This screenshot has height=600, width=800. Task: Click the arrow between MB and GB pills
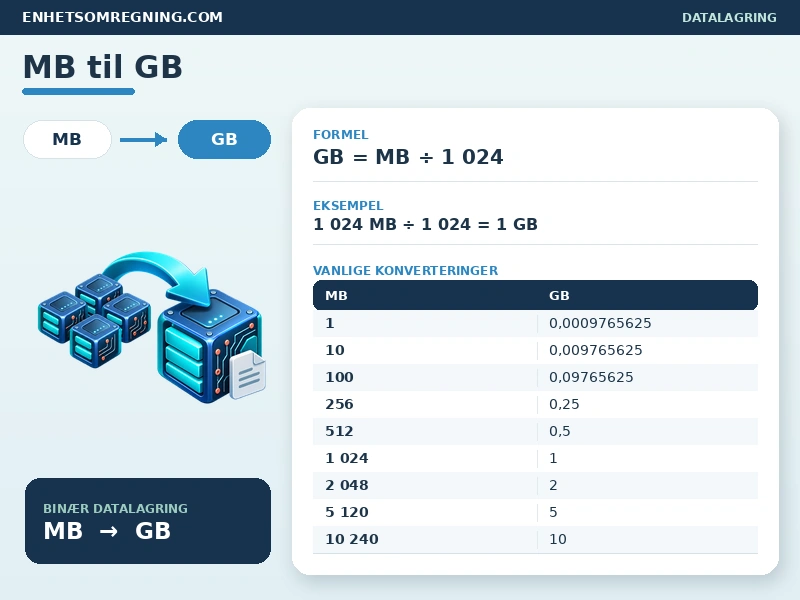[143, 139]
